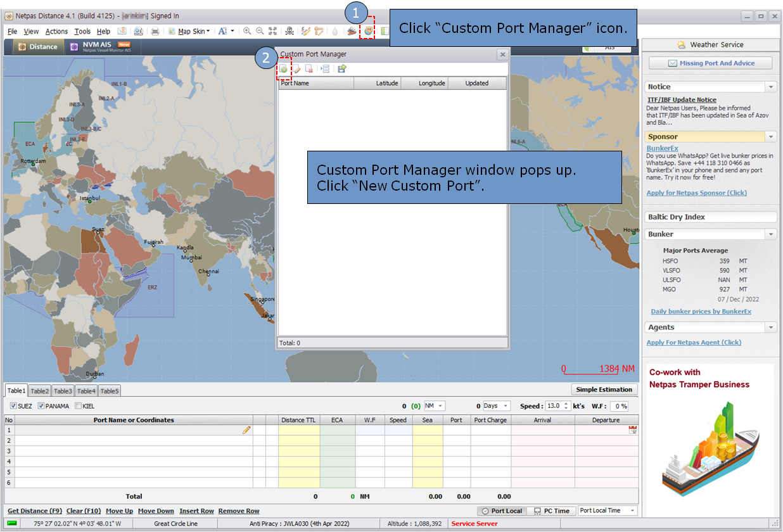783x532 pixels.
Task: Switch to the Table5 tab
Action: 109,391
